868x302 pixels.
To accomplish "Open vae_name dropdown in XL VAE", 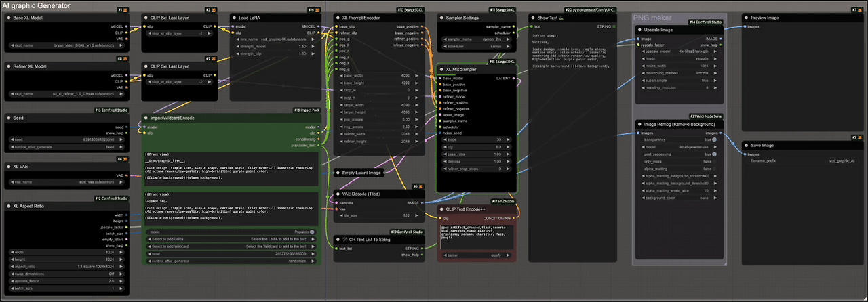I will 66,182.
